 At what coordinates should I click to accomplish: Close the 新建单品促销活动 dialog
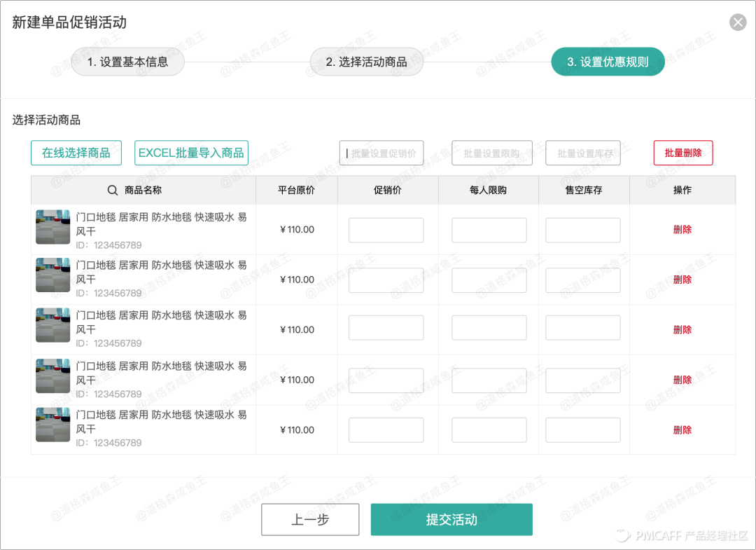point(738,22)
